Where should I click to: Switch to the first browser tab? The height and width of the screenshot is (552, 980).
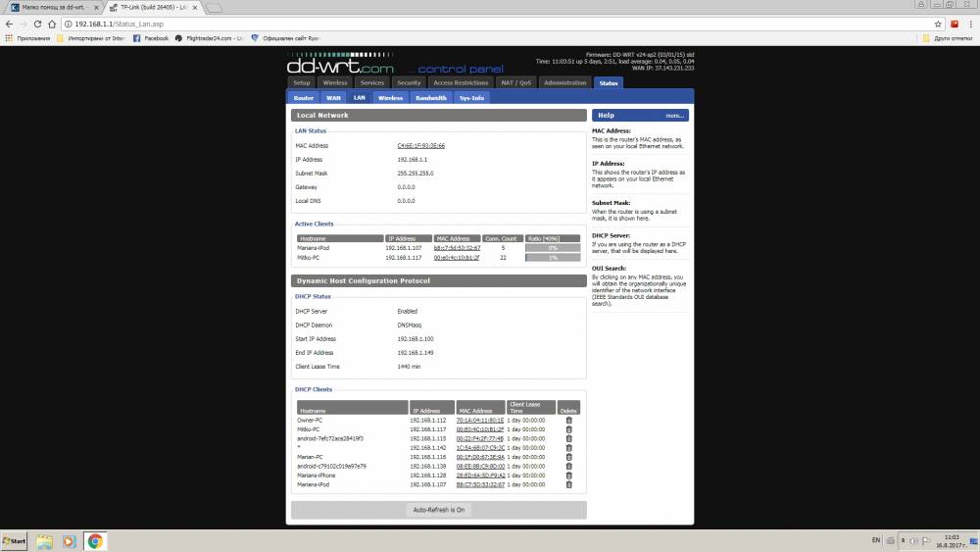(54, 8)
